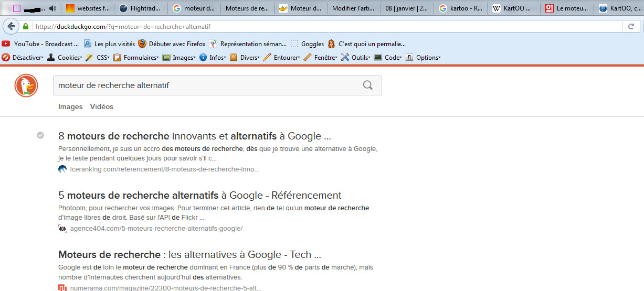Switch to the Flightrad... tab
Viewport: 644px width, 291px height.
(141, 8)
